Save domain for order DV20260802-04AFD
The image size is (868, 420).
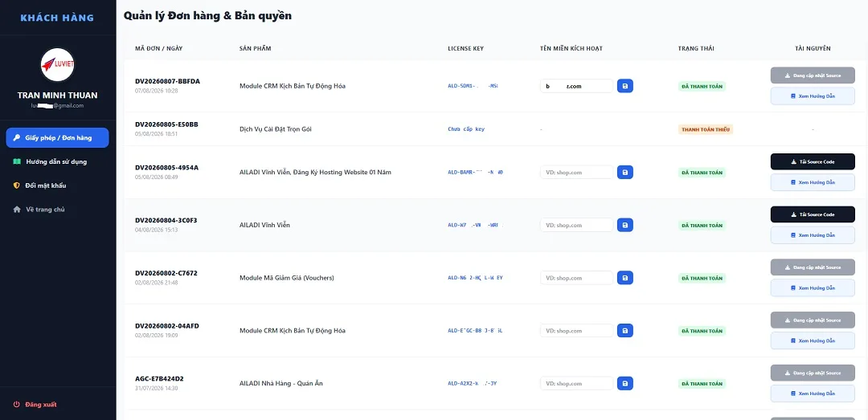[625, 331]
